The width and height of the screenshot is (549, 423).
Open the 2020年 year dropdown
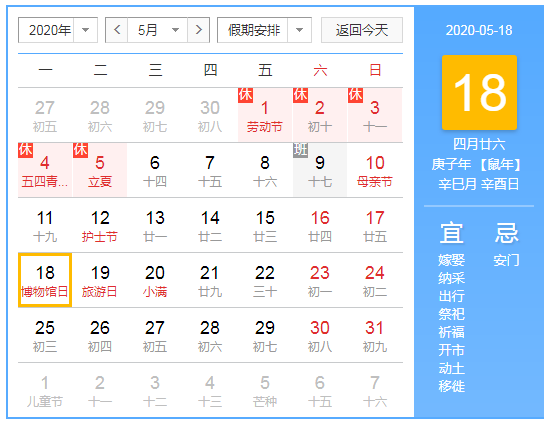tap(58, 30)
